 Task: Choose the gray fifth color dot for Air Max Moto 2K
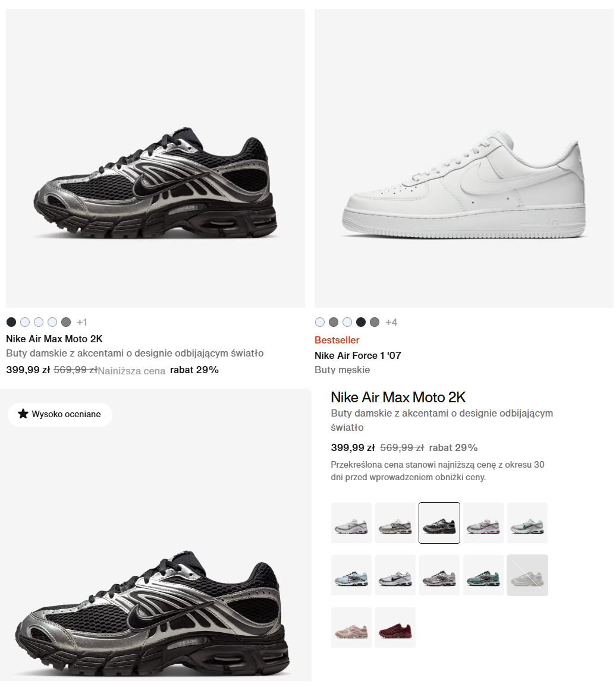(x=66, y=322)
